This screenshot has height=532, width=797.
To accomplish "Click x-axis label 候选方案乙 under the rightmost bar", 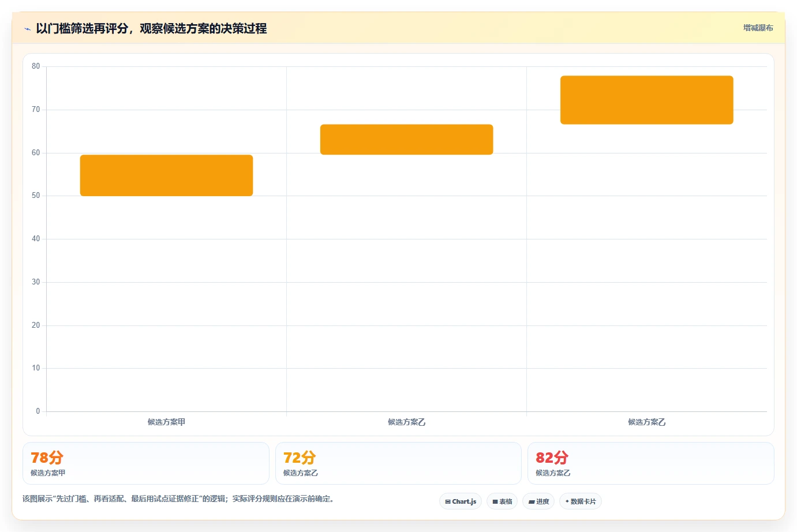I will coord(646,422).
